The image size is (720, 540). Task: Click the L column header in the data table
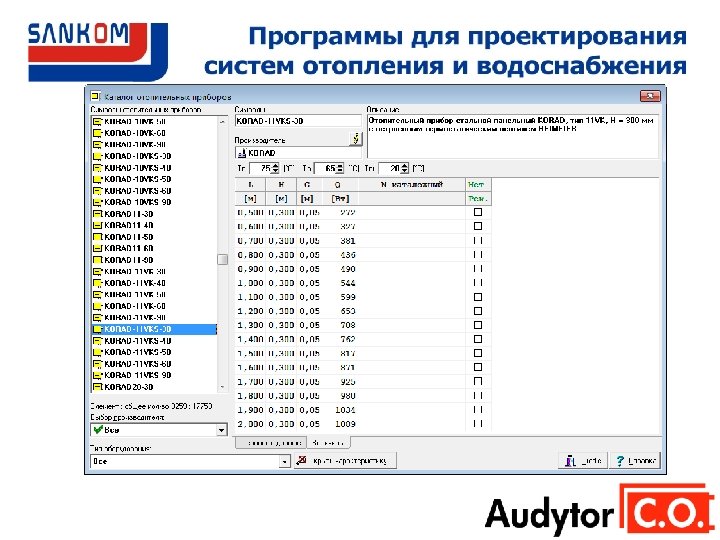250,185
